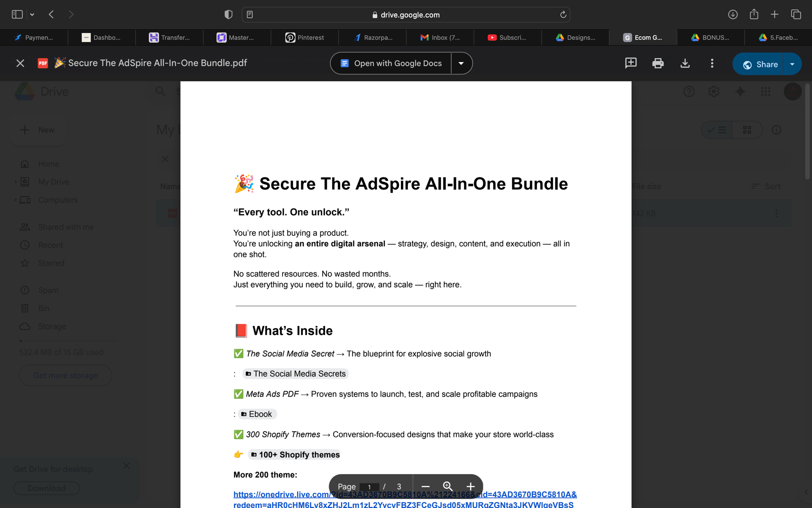Click the Print icon in PDF viewer
The height and width of the screenshot is (508, 812).
[x=658, y=63]
